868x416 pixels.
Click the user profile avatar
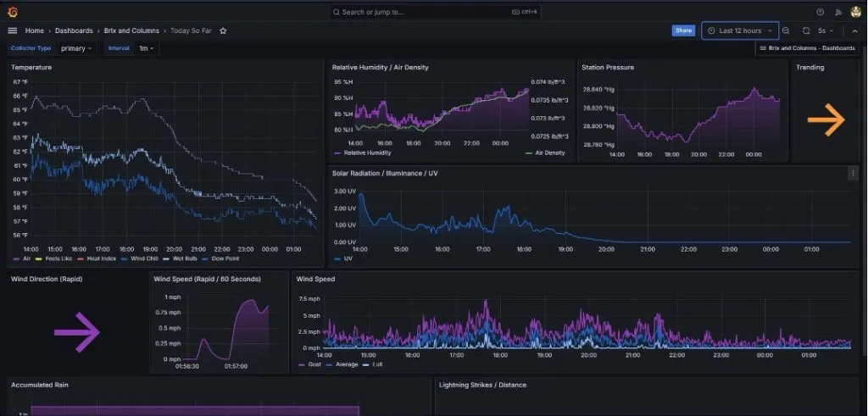[x=856, y=12]
